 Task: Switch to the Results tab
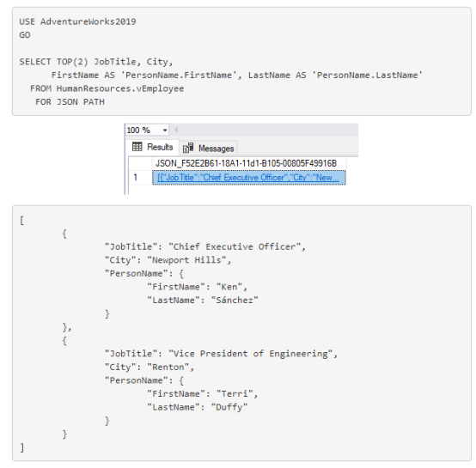[x=153, y=147]
